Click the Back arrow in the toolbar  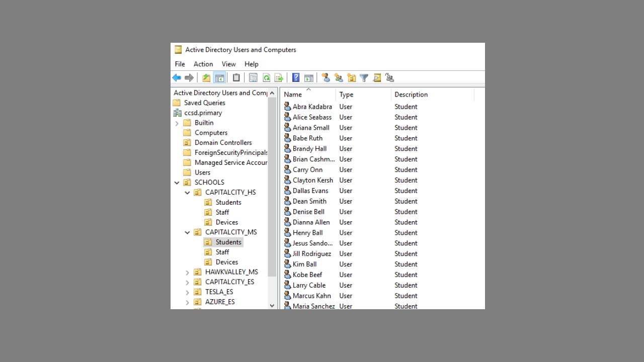click(177, 78)
